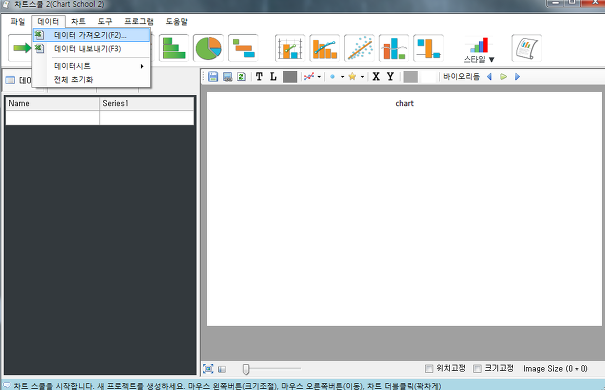Click the L legend icon
Viewport: 605px width, 390px height.
tap(273, 76)
